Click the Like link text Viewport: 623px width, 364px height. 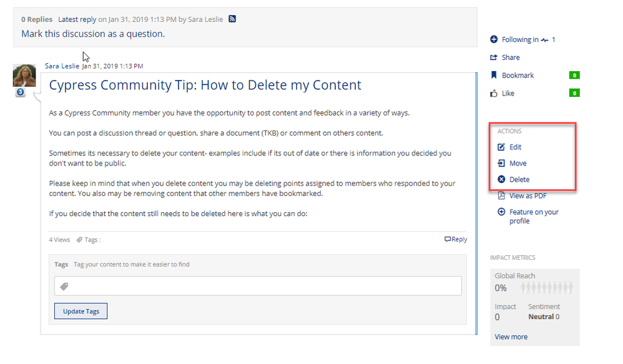tap(508, 93)
